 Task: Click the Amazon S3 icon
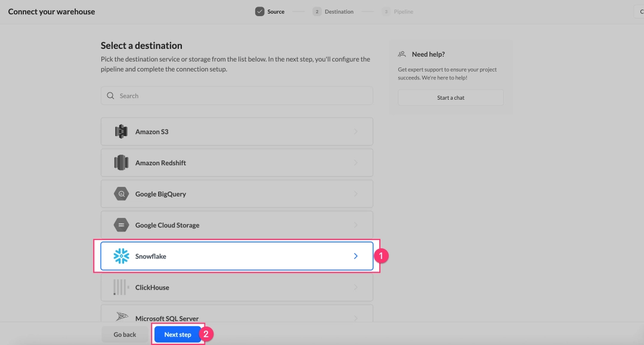(x=121, y=131)
